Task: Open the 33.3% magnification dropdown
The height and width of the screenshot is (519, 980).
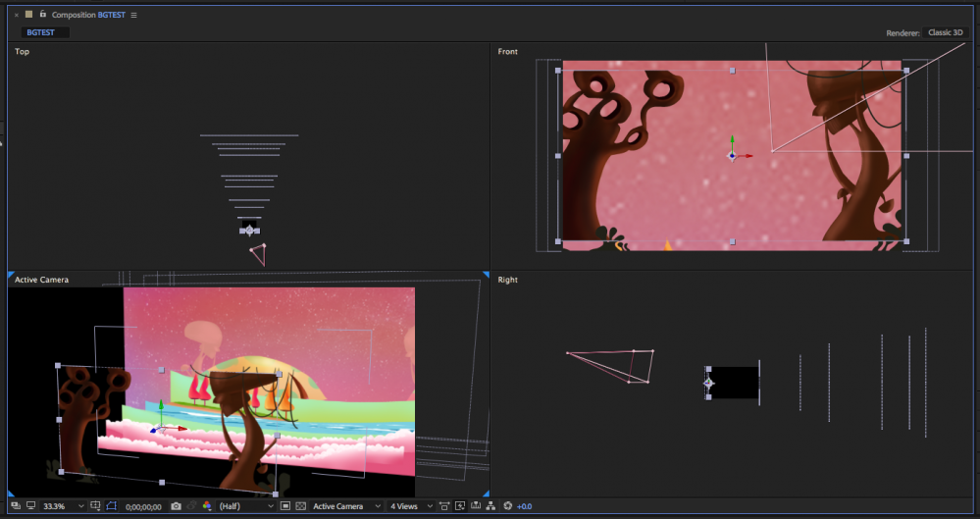Action: pos(61,506)
